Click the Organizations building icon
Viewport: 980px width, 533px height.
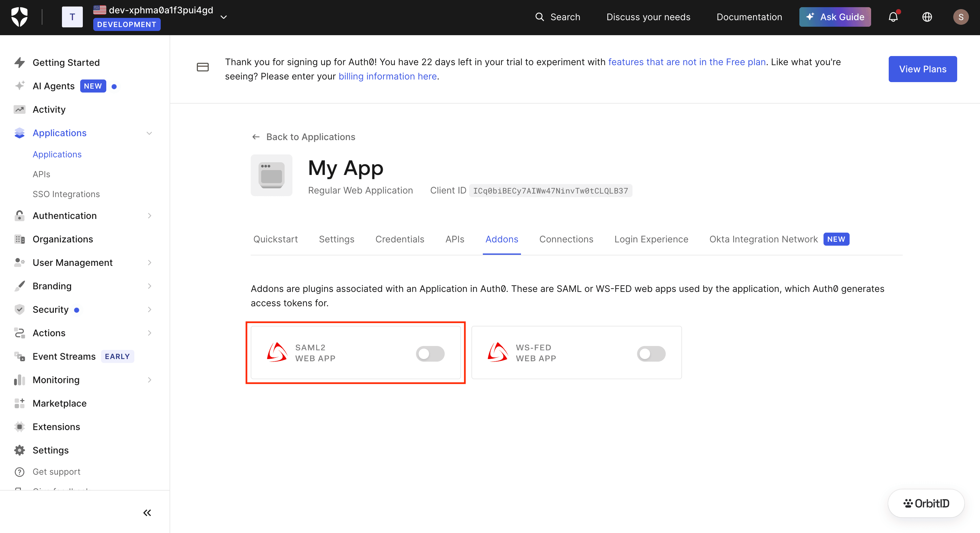(20, 239)
